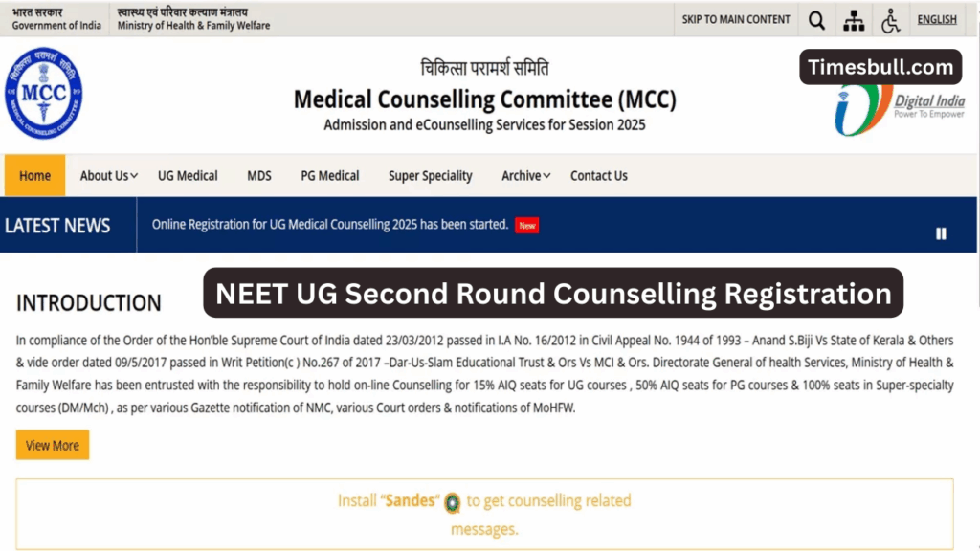Click the Timesbull.com watermark badge
This screenshot has width=980, height=551.
click(880, 67)
